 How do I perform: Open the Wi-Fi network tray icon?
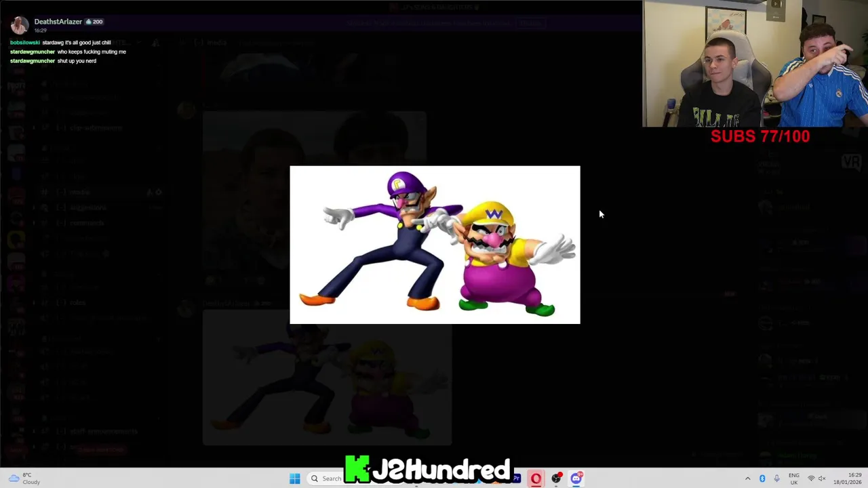(x=811, y=479)
